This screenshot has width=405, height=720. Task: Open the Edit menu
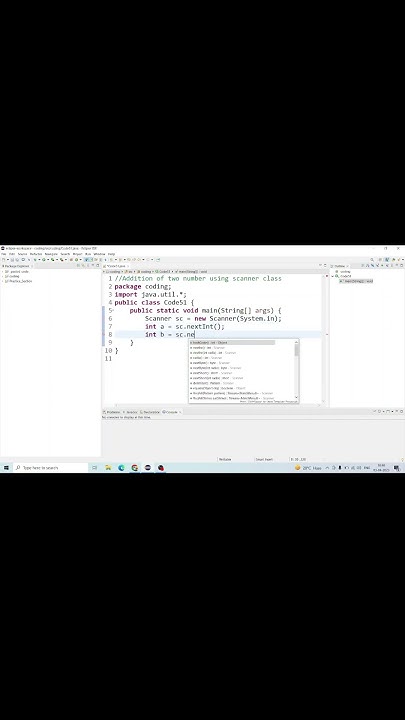[12, 254]
